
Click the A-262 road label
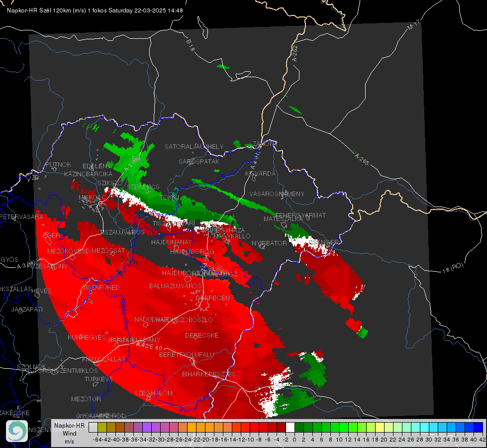tap(294, 53)
